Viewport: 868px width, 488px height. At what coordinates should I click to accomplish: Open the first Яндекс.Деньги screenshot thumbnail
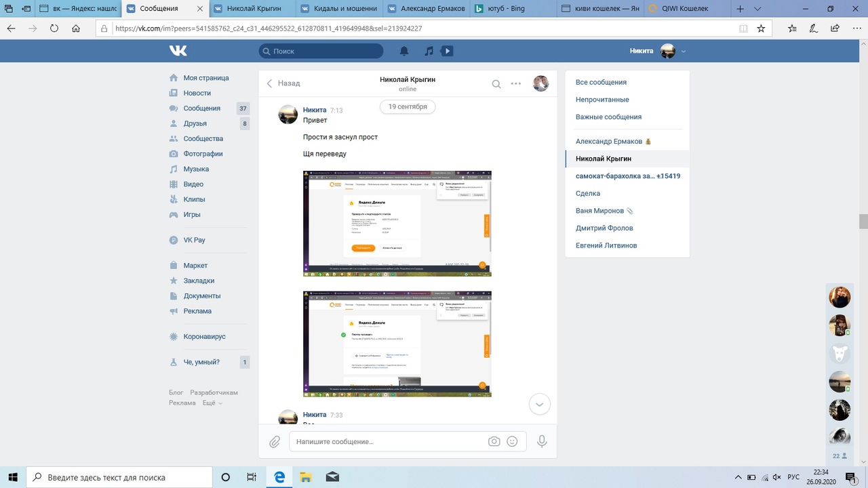click(397, 224)
